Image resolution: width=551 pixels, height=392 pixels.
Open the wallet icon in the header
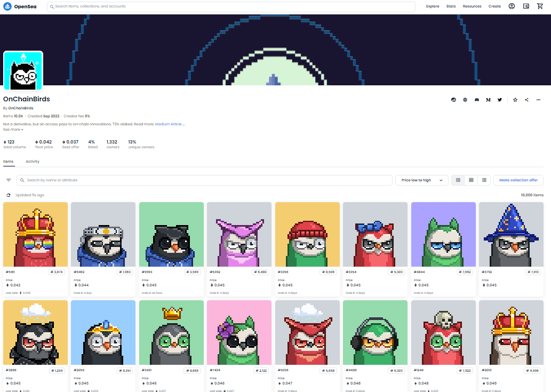coord(526,6)
